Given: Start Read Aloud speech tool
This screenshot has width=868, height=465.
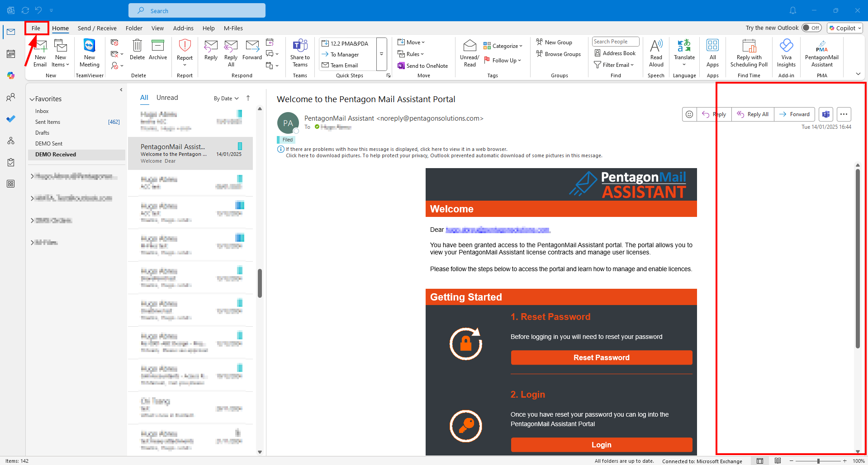Looking at the screenshot, I should [656, 52].
